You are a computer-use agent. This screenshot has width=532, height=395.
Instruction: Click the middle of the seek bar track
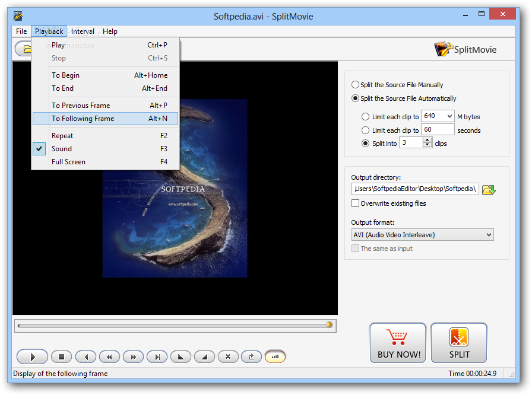175,326
